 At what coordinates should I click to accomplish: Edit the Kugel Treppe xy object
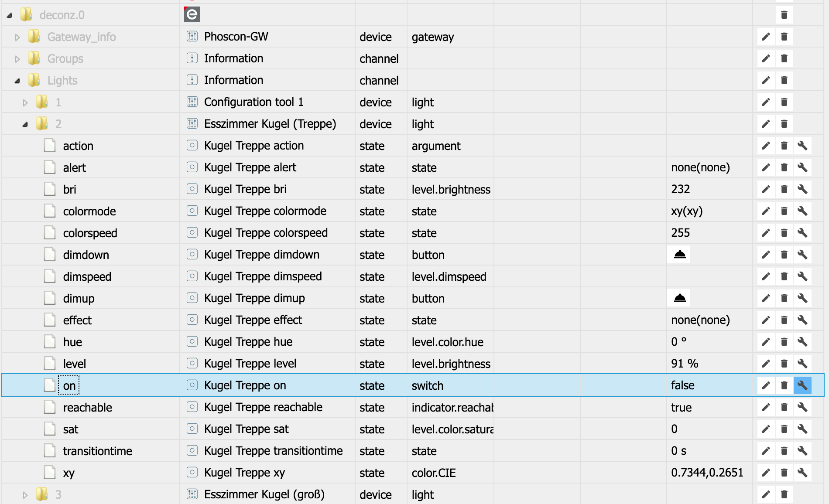pyautogui.click(x=766, y=473)
